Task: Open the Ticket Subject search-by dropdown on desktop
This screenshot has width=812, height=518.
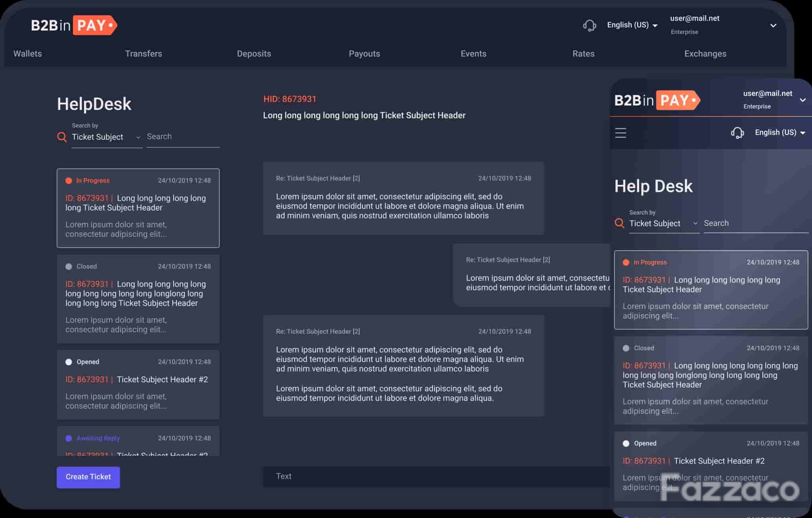Action: coord(107,137)
